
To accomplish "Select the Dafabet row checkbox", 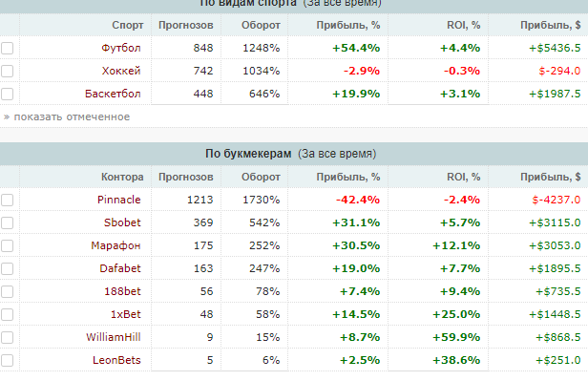I will pyautogui.click(x=7, y=269).
